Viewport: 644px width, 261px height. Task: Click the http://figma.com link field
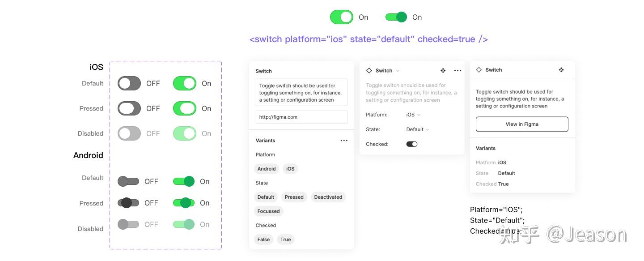[x=301, y=117]
